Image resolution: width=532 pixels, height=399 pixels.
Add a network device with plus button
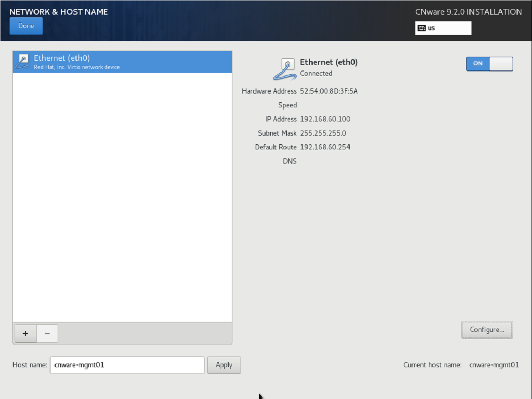pyautogui.click(x=26, y=333)
